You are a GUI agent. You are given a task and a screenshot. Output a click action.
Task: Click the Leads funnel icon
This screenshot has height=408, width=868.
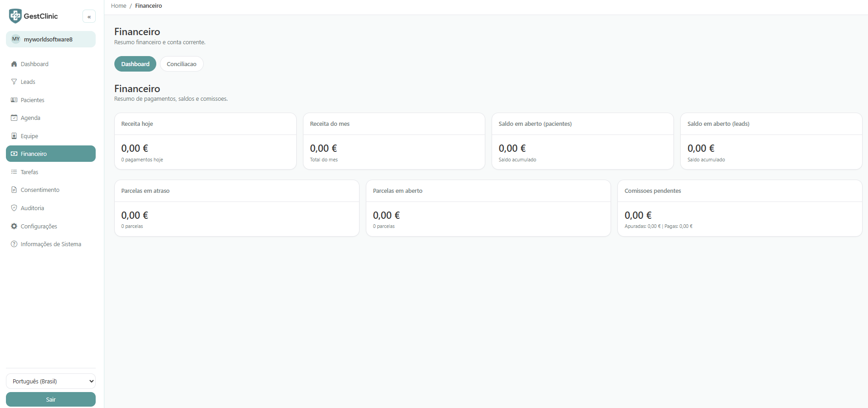coord(14,82)
